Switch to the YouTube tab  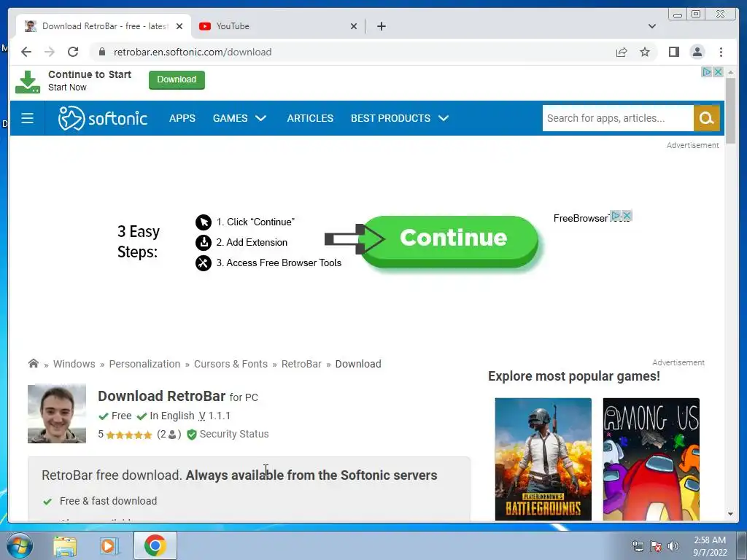[x=279, y=26]
